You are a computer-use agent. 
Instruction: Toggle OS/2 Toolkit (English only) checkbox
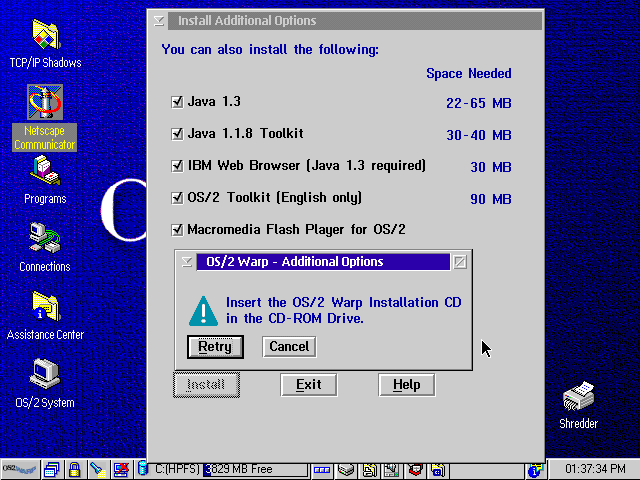[x=177, y=198]
